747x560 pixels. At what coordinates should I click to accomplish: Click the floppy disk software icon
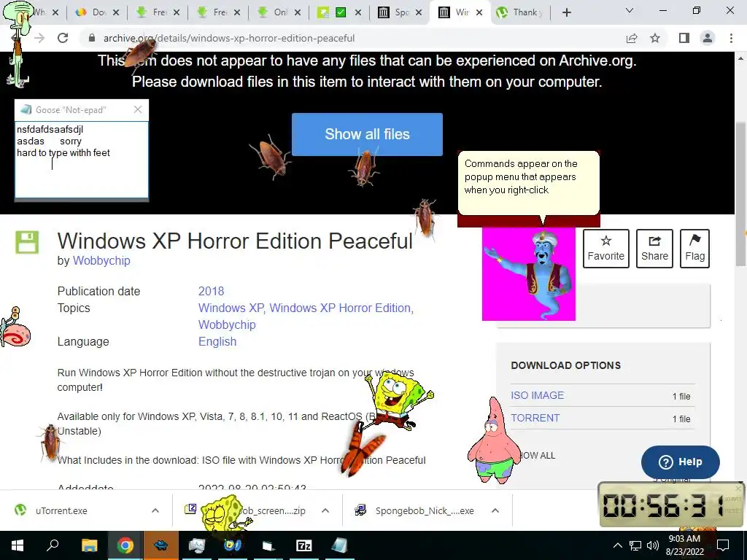27,242
